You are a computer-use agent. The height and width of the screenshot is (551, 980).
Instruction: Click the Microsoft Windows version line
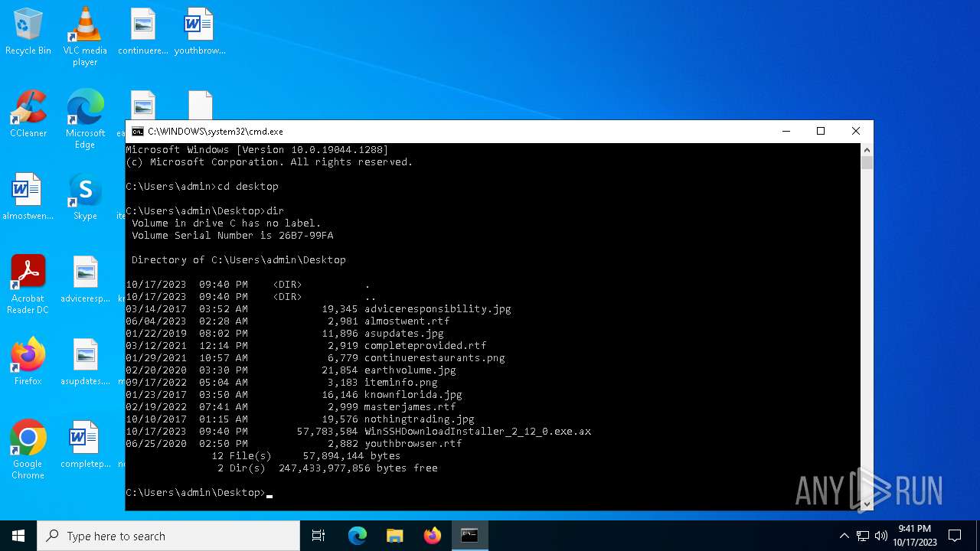(257, 150)
